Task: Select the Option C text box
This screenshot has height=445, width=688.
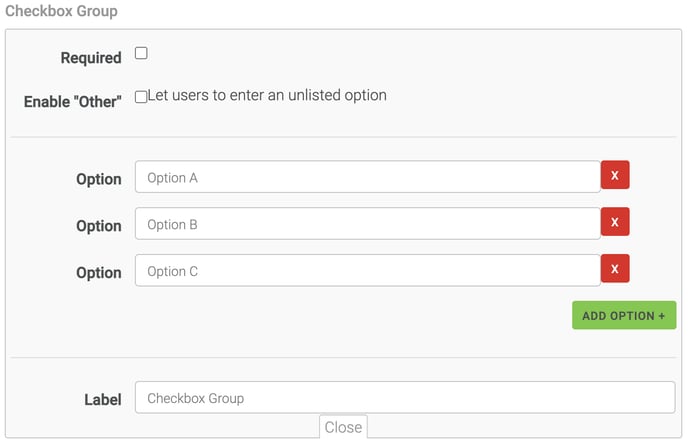Action: click(367, 271)
